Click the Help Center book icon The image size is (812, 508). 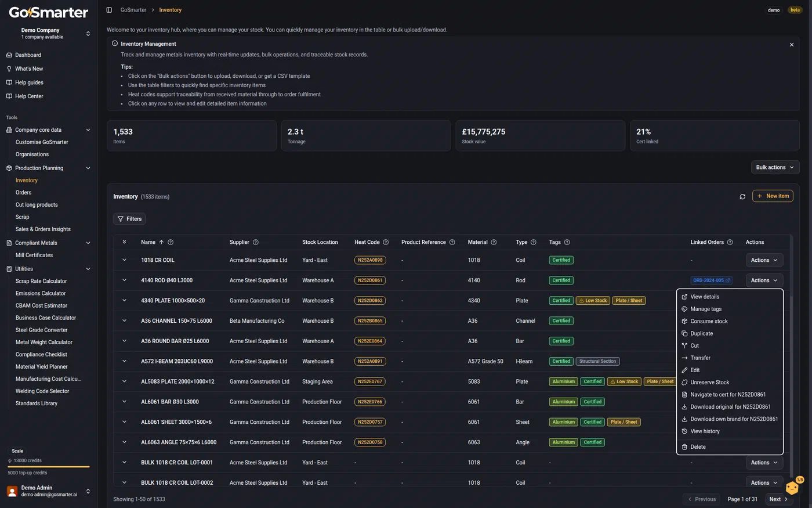pos(9,96)
